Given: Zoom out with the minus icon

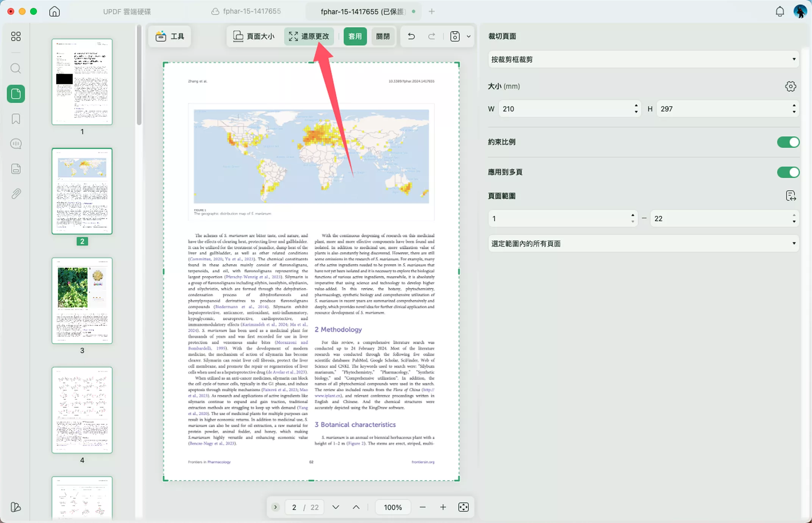Looking at the screenshot, I should coord(423,507).
